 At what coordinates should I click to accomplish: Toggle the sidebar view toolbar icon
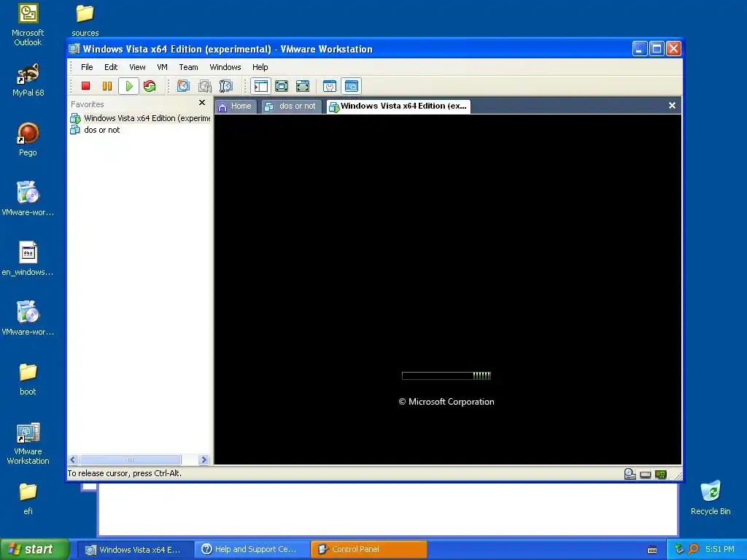coord(260,86)
